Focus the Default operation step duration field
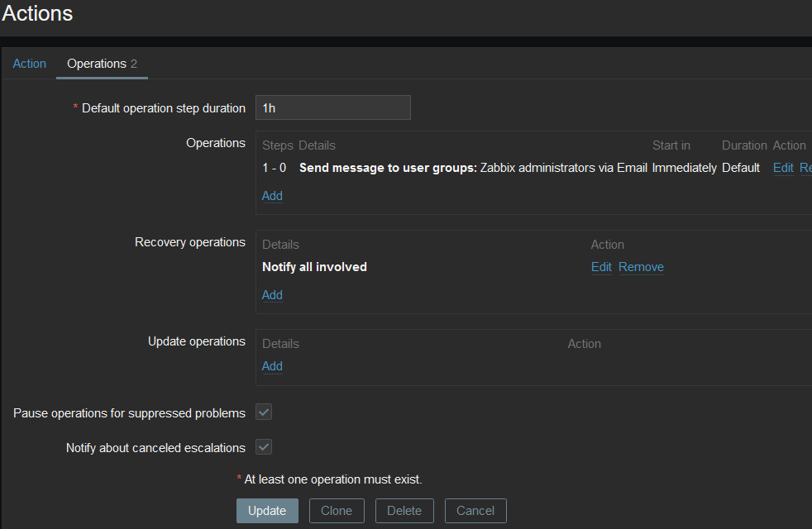This screenshot has height=529, width=812. click(x=332, y=107)
